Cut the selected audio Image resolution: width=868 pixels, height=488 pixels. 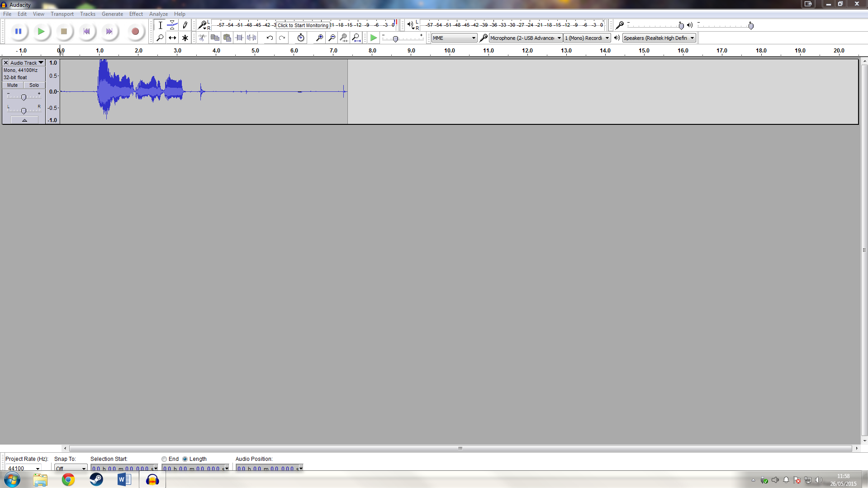(x=203, y=38)
